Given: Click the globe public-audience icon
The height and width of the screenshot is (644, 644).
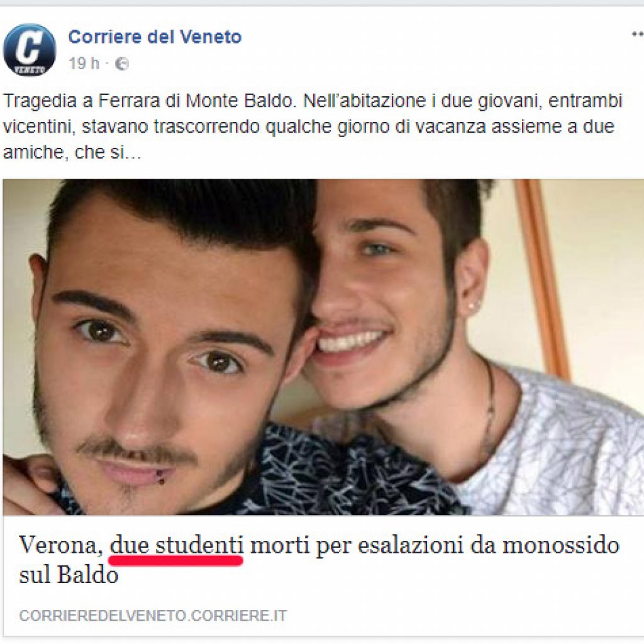Looking at the screenshot, I should coord(121,64).
